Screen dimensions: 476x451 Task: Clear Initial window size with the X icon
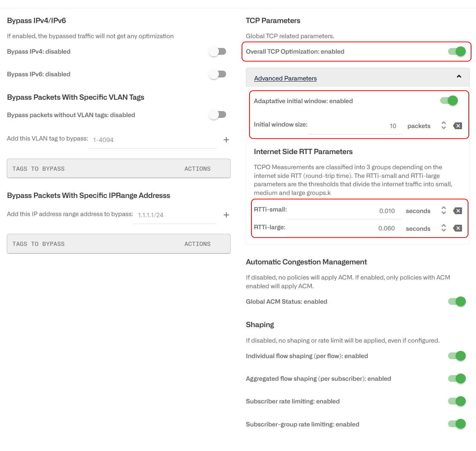[458, 126]
